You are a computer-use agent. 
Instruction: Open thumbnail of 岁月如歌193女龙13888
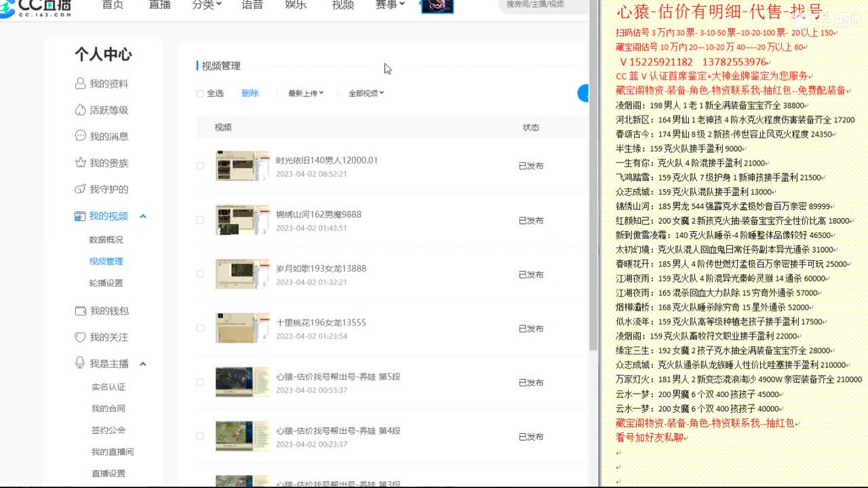click(242, 274)
